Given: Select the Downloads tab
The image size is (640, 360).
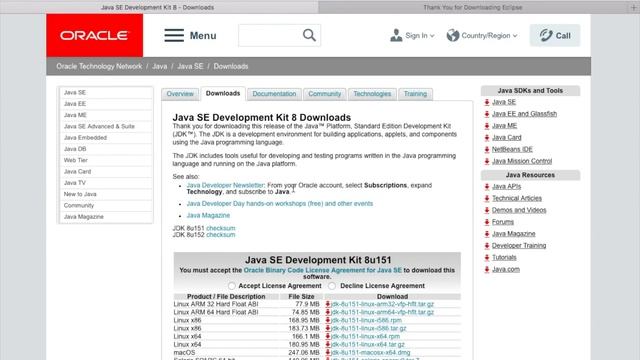Looking at the screenshot, I should [x=223, y=93].
